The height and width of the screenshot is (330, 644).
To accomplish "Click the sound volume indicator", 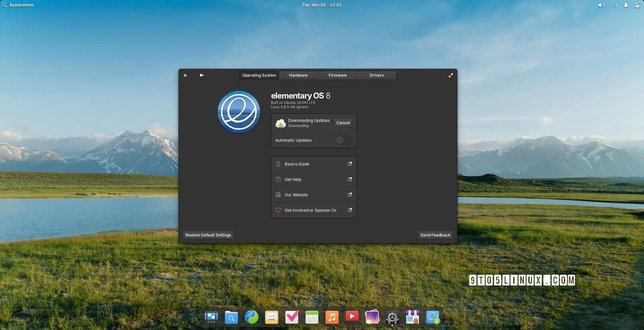I will [x=601, y=5].
